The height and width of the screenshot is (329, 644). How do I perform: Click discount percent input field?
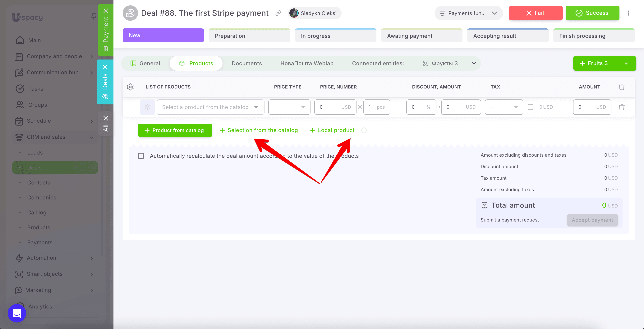point(421,107)
